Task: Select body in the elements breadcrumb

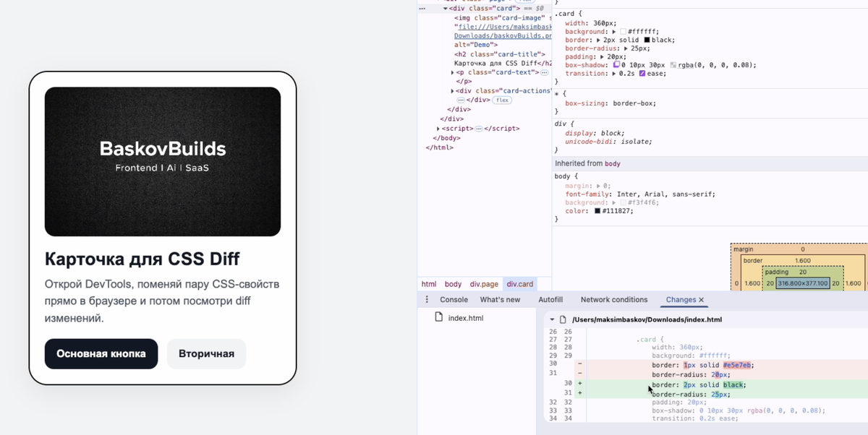Action: [453, 284]
